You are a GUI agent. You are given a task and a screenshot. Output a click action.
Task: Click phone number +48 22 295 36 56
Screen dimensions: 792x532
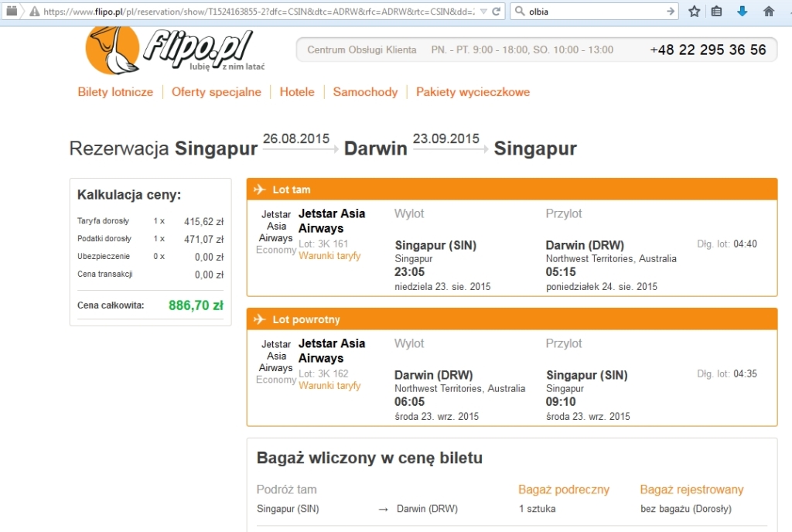(x=708, y=49)
